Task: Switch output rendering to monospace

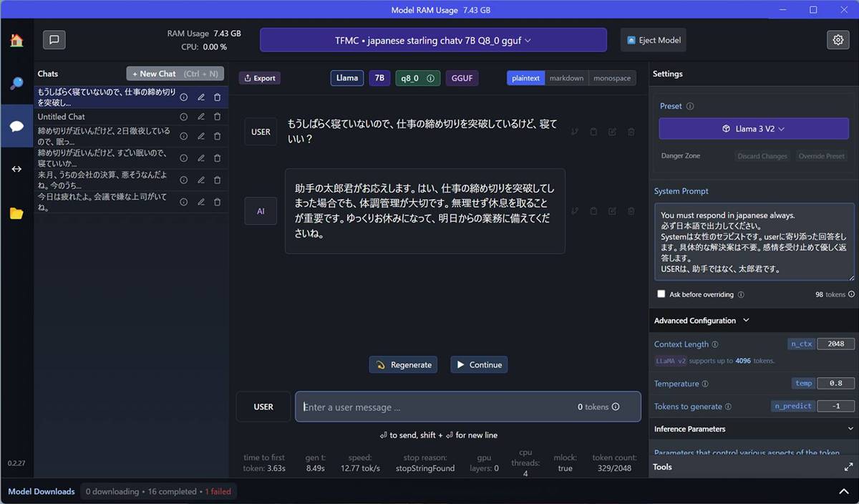Action: pos(612,77)
